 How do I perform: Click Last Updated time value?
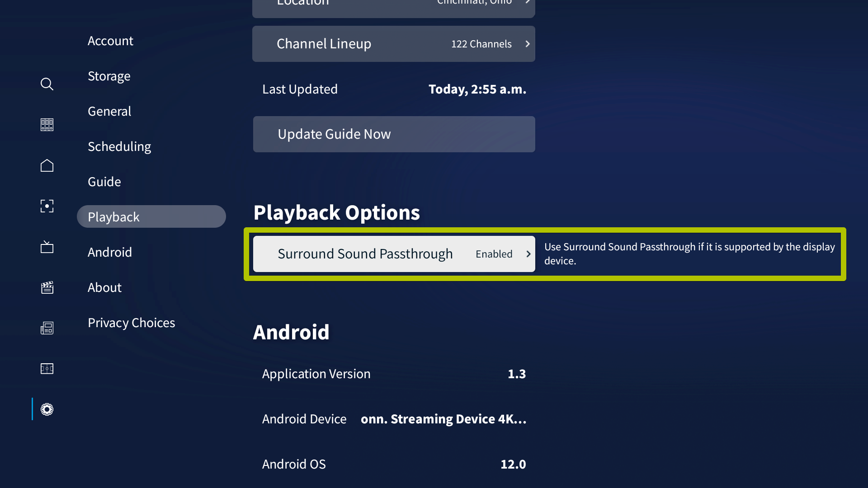[x=477, y=89]
